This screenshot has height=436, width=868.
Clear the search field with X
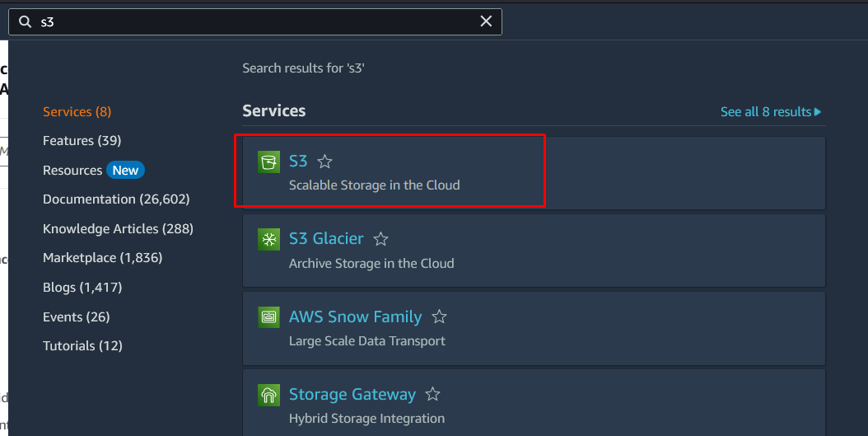486,21
